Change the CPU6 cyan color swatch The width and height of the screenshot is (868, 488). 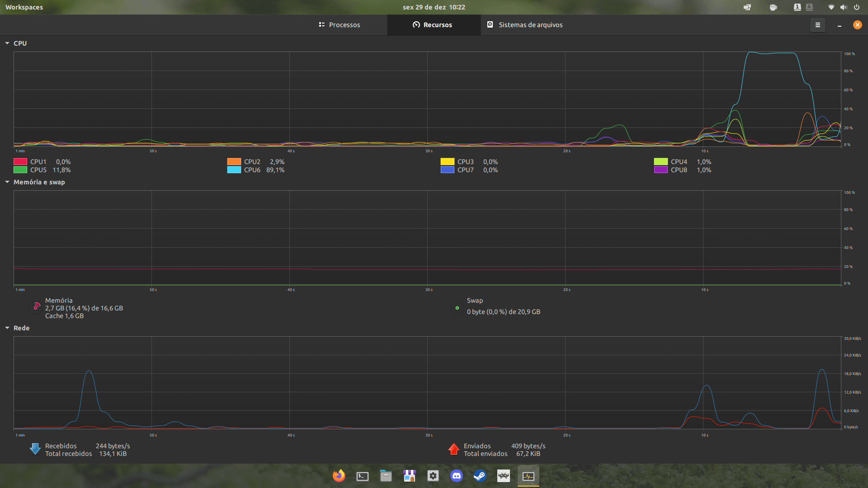tap(234, 170)
